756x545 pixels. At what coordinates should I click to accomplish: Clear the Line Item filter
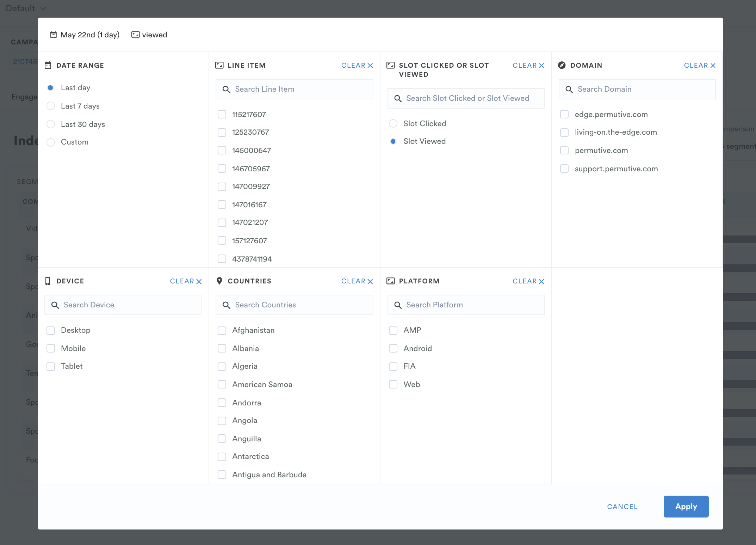pyautogui.click(x=357, y=65)
